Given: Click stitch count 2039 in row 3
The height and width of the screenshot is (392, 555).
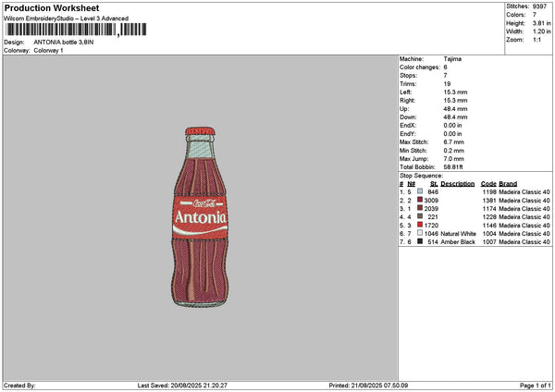Looking at the screenshot, I should tap(431, 209).
